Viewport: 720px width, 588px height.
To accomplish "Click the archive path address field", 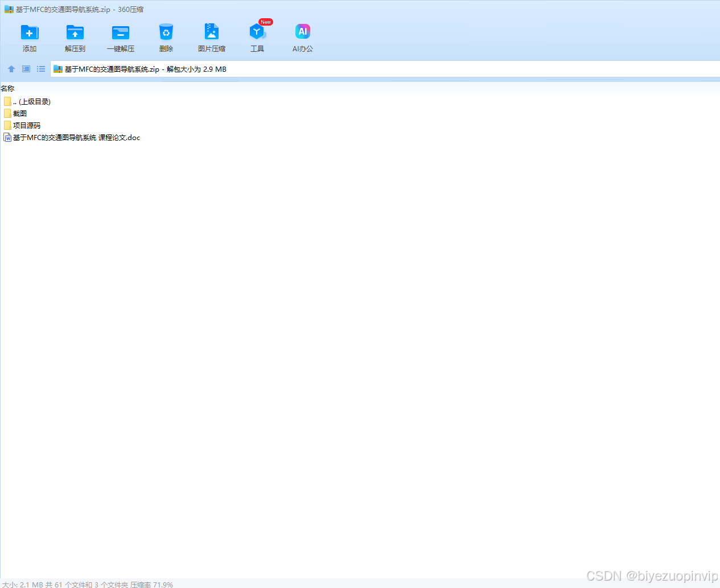I will (385, 69).
